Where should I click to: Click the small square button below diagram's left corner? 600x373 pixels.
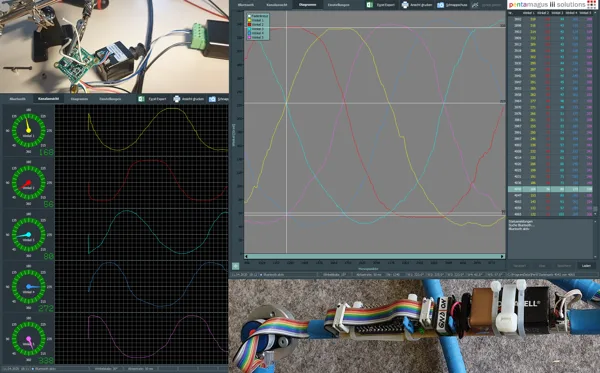[x=235, y=266]
